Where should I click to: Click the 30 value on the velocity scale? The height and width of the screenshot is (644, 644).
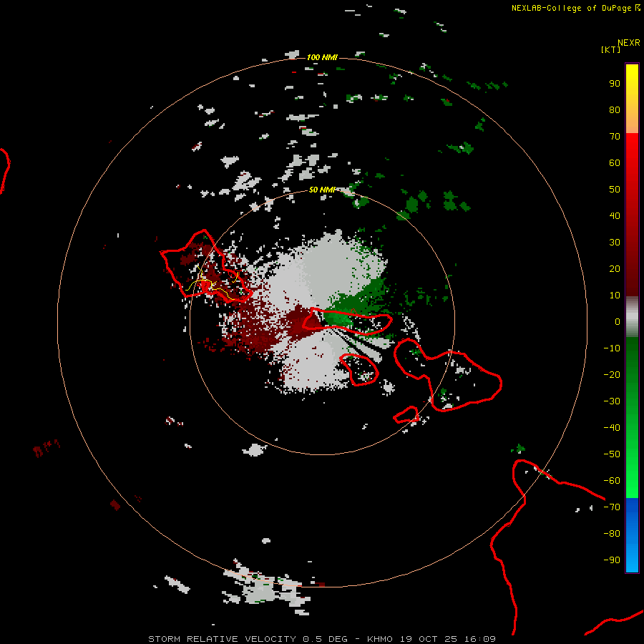pos(615,243)
